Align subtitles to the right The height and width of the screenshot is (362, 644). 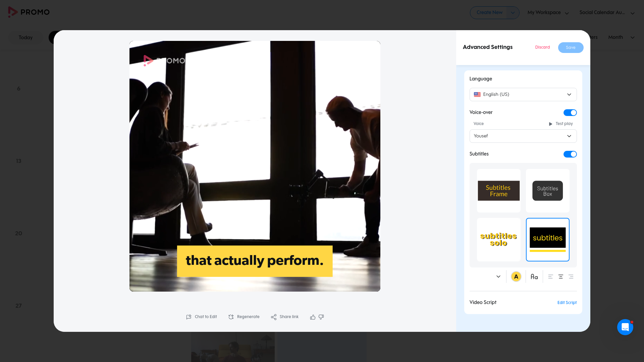pos(571,277)
